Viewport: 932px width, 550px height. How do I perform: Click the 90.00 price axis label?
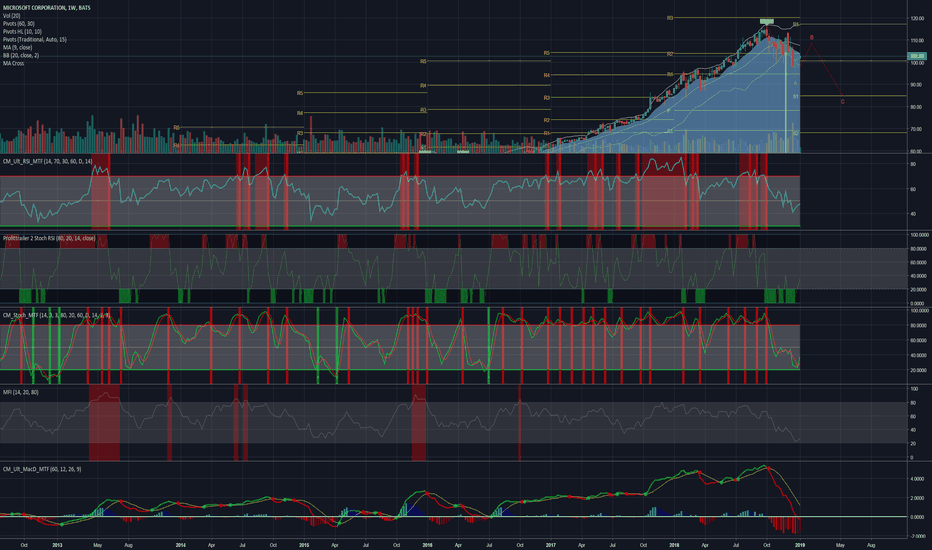pyautogui.click(x=917, y=85)
